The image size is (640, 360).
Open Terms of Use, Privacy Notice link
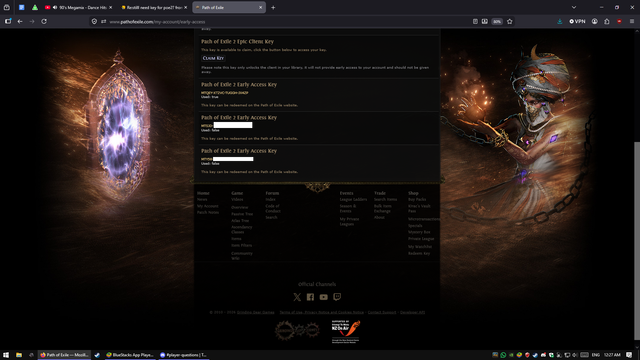tap(322, 312)
